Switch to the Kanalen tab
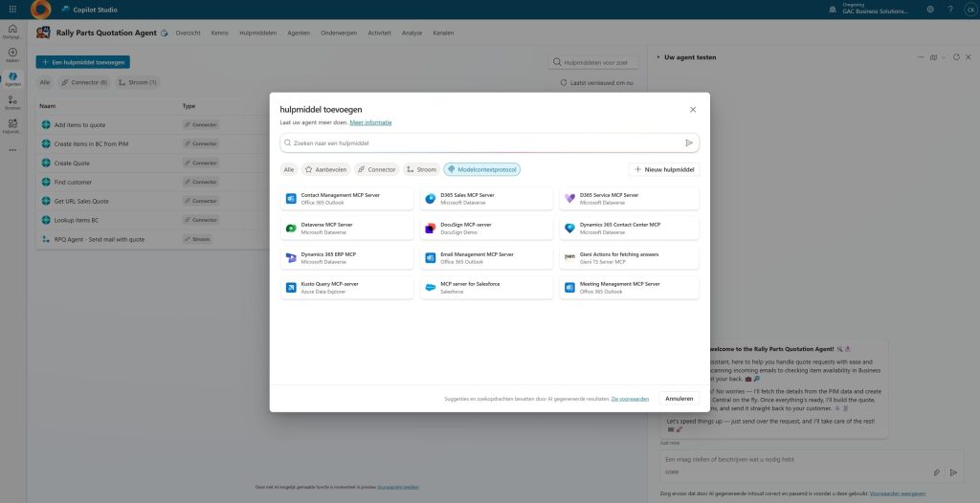The height and width of the screenshot is (503, 980). (x=443, y=33)
